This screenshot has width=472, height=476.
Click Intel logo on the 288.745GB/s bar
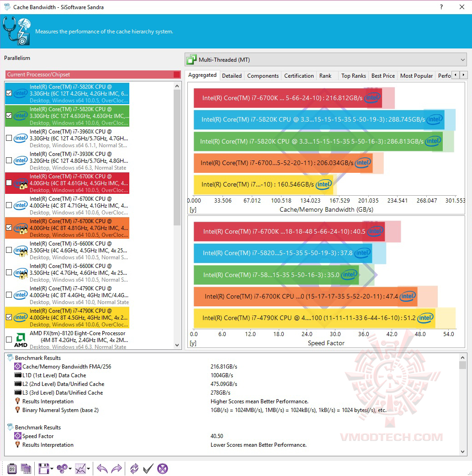pos(435,119)
